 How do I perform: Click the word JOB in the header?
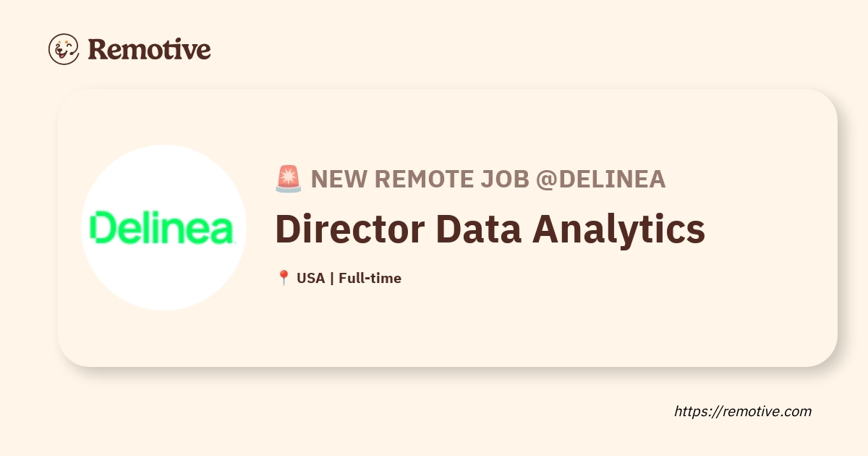pyautogui.click(x=506, y=179)
